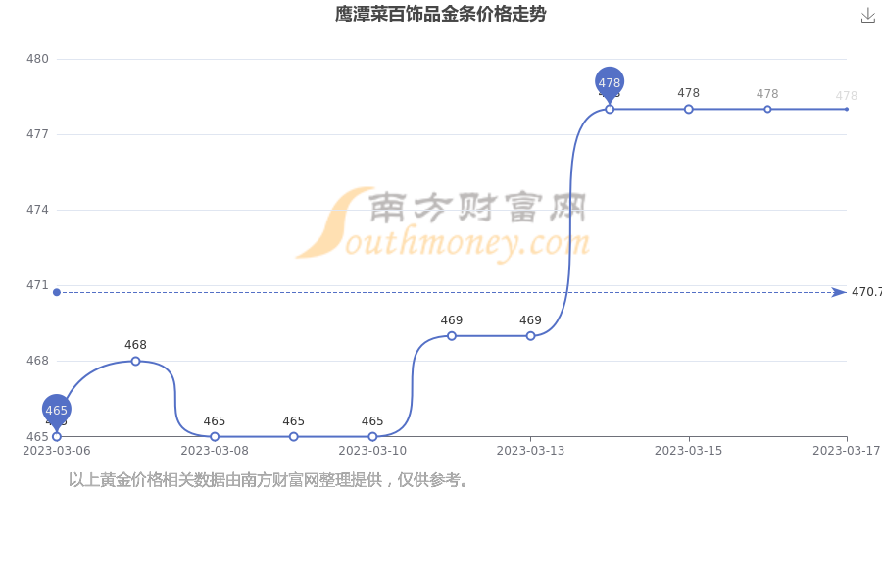The height and width of the screenshot is (588, 882).
Task: Click the average line arrow end
Action: [839, 292]
